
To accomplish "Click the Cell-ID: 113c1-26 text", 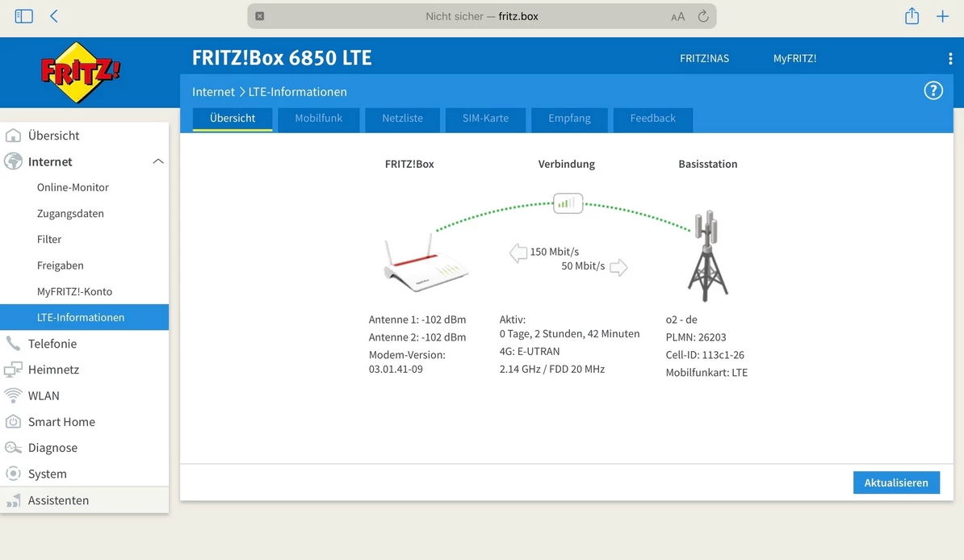I will coord(705,355).
